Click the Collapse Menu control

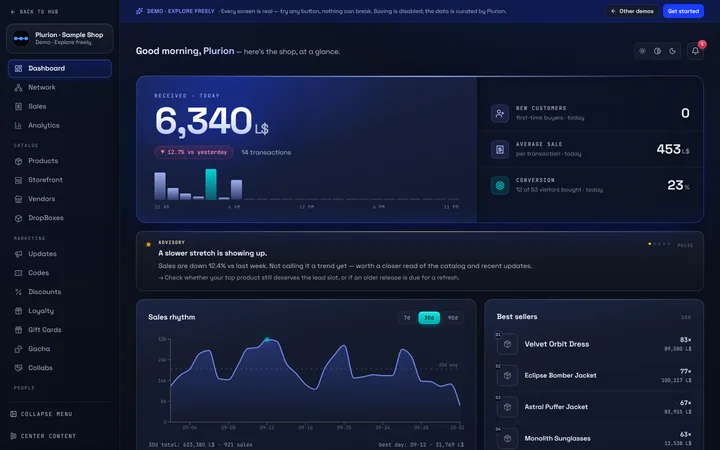(41, 414)
